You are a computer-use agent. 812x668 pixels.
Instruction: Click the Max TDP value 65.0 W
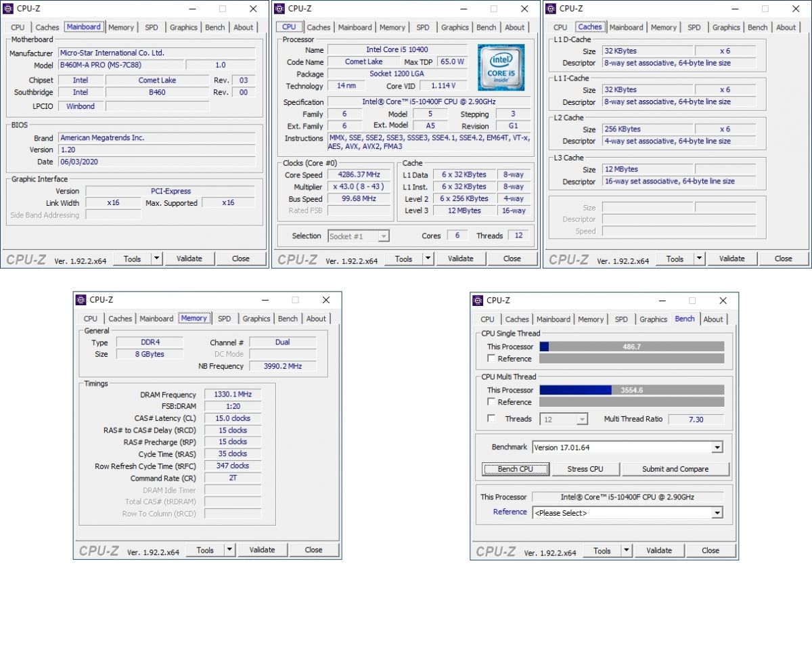point(452,62)
